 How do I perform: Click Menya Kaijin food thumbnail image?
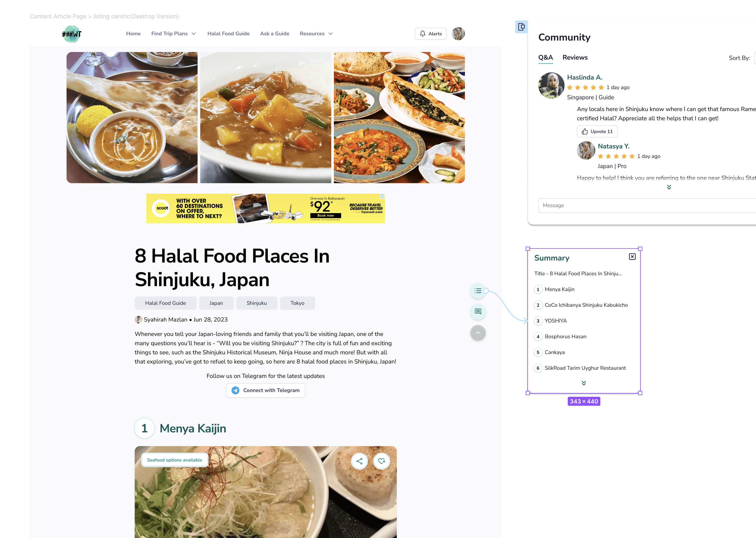tap(265, 492)
